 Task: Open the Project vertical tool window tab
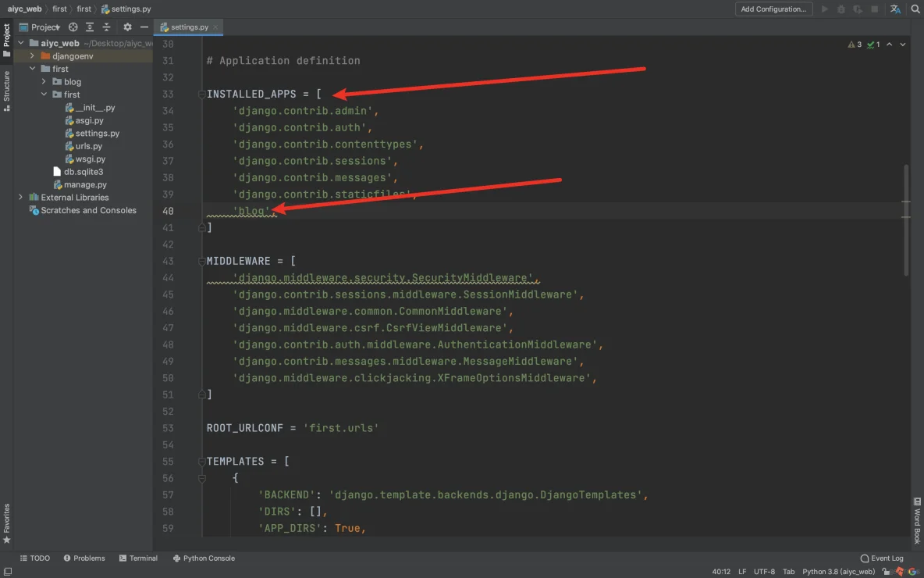coord(6,41)
